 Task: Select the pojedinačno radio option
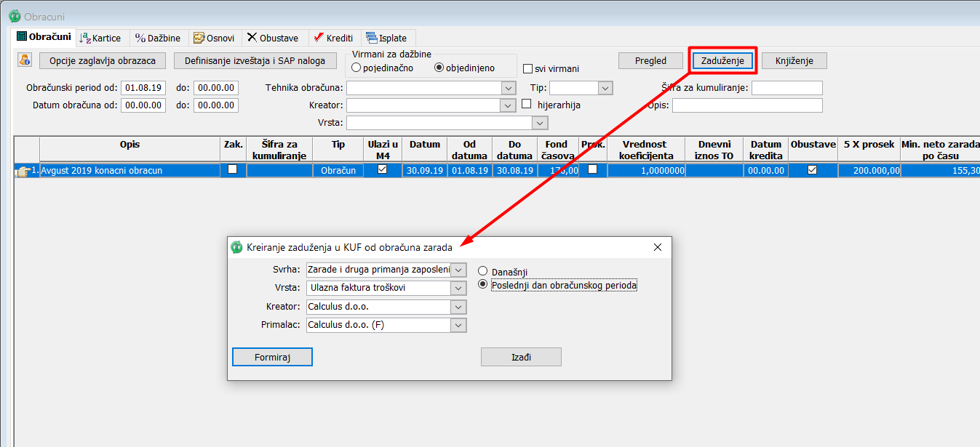(356, 68)
